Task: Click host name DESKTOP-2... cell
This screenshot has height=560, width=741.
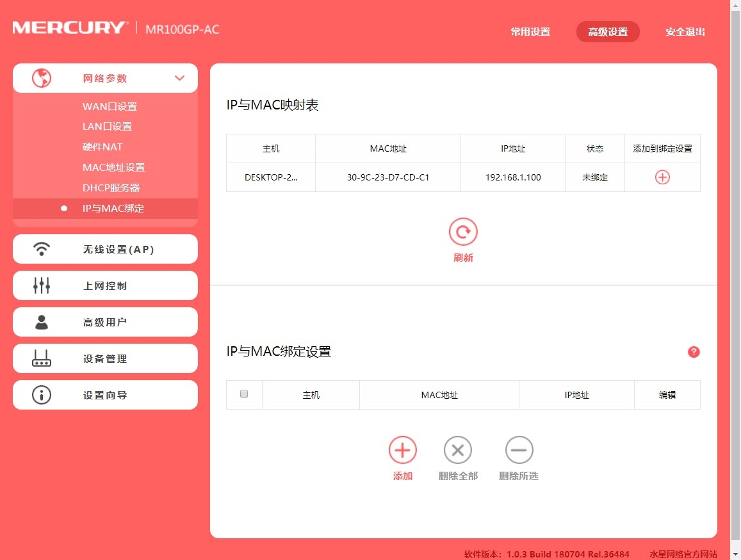Action: [x=271, y=177]
